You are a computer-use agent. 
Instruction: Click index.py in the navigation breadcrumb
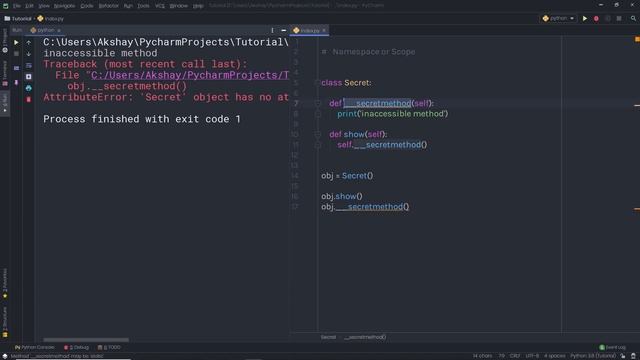[x=51, y=19]
